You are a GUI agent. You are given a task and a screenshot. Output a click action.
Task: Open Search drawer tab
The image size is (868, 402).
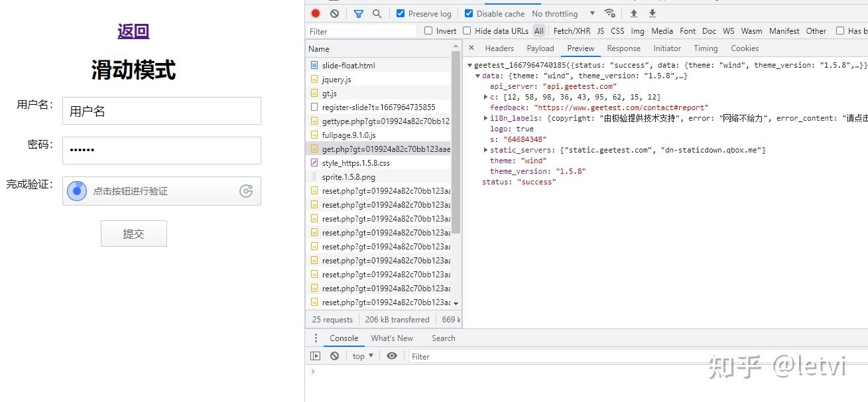tap(444, 338)
